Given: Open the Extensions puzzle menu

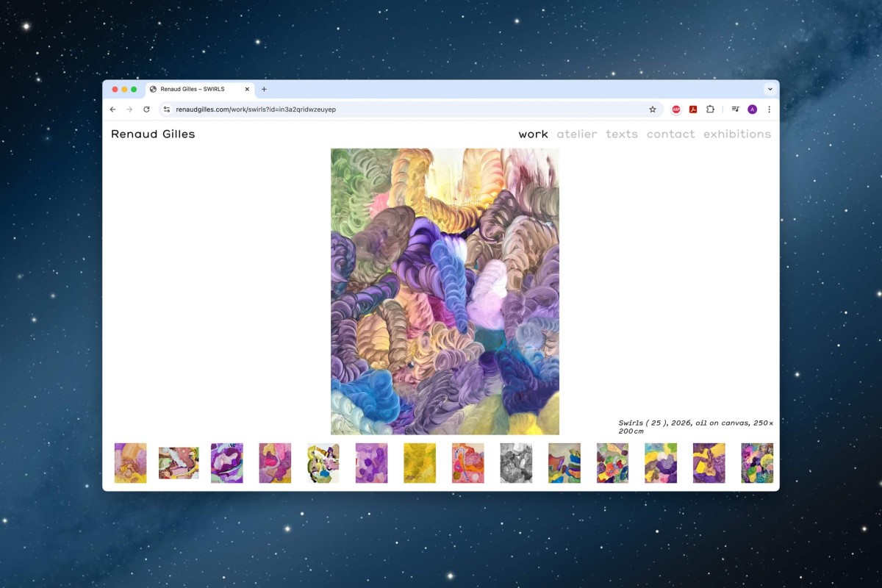Looking at the screenshot, I should pos(710,110).
